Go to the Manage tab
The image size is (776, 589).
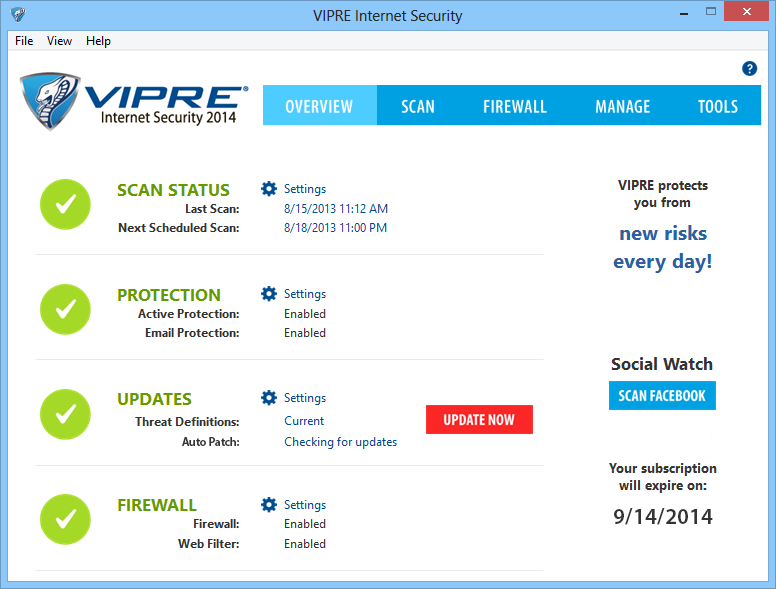(x=622, y=106)
